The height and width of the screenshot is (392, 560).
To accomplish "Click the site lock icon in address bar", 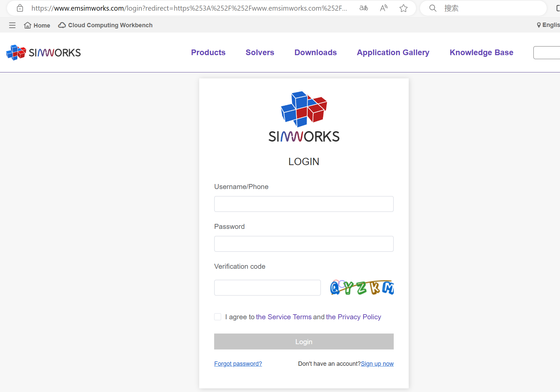I will [x=20, y=8].
